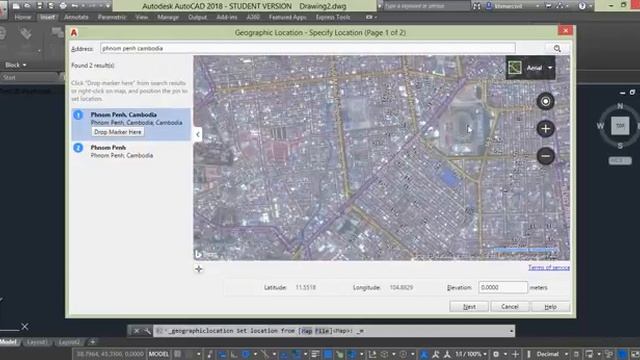Screen dimensions: 640x360
Task: Open the WCS dropdown below ViewCube
Action: [620, 161]
